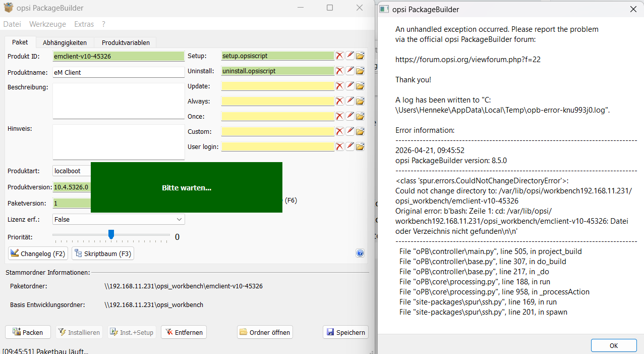Image resolution: width=644 pixels, height=354 pixels.
Task: Click into the Produktname text field
Action: coord(119,72)
